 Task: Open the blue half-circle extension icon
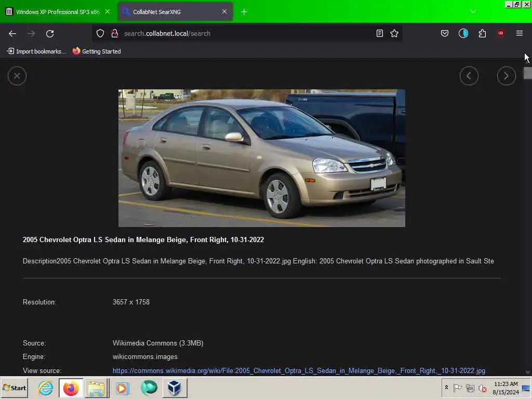click(463, 33)
